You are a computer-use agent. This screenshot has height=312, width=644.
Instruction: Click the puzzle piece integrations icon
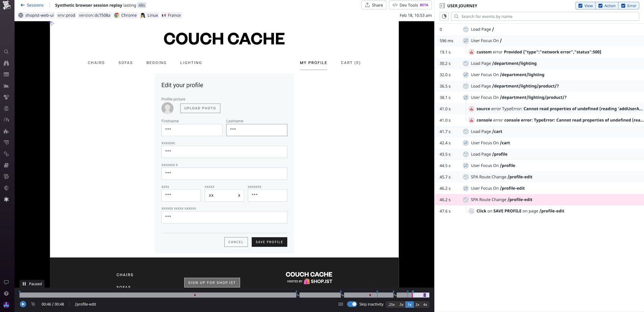coord(6,131)
